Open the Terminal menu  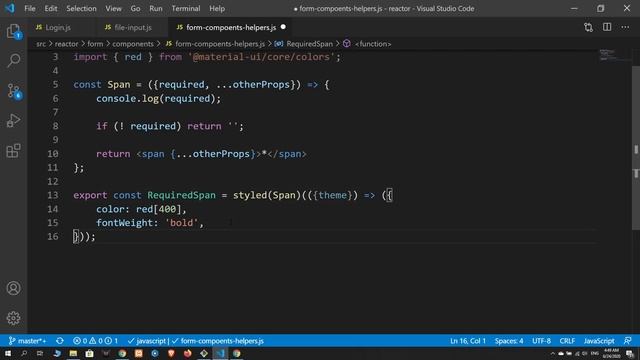(x=186, y=8)
